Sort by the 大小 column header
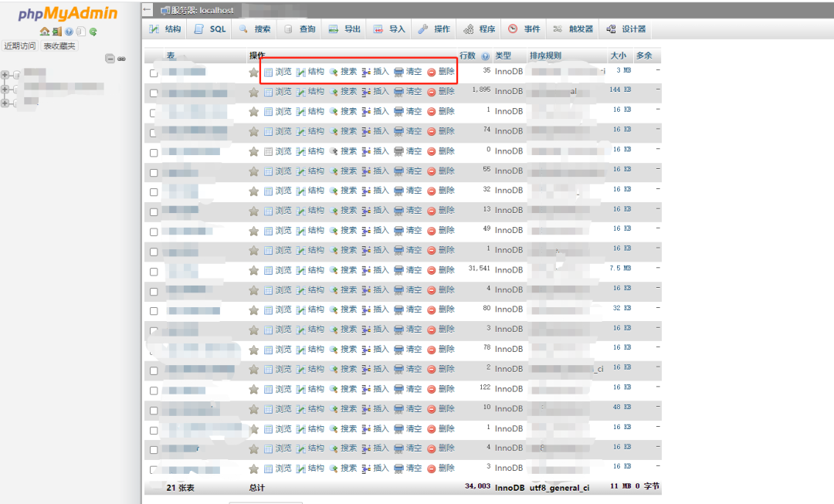The width and height of the screenshot is (834, 504). [x=618, y=56]
